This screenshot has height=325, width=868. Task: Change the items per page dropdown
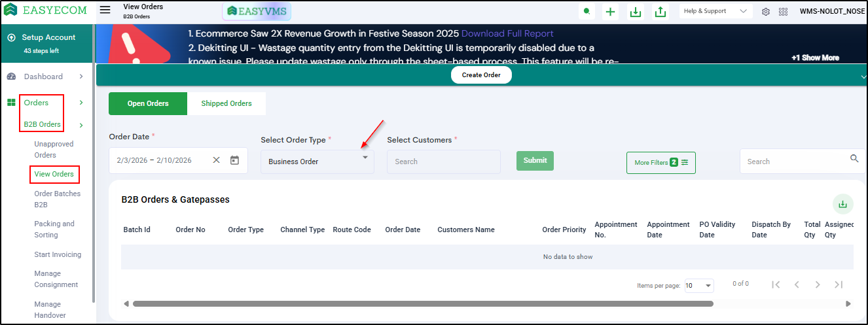tap(698, 286)
